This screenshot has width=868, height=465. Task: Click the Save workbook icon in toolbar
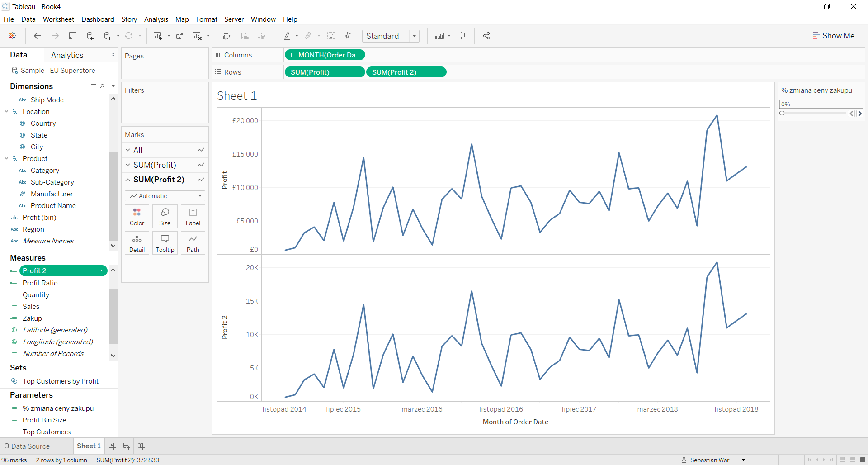point(72,36)
